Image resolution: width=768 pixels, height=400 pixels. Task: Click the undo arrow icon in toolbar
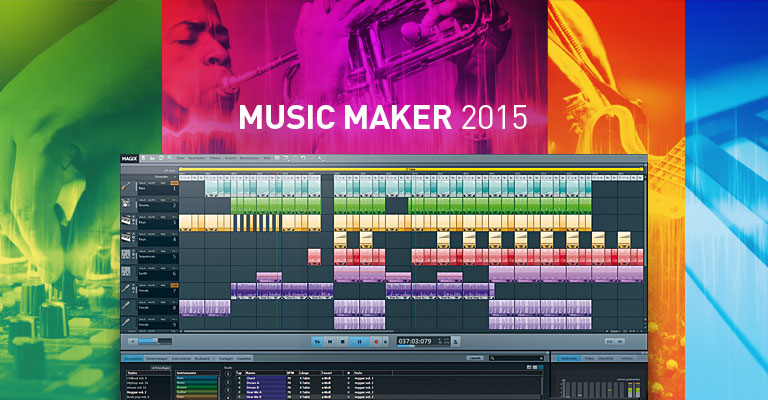(303, 159)
